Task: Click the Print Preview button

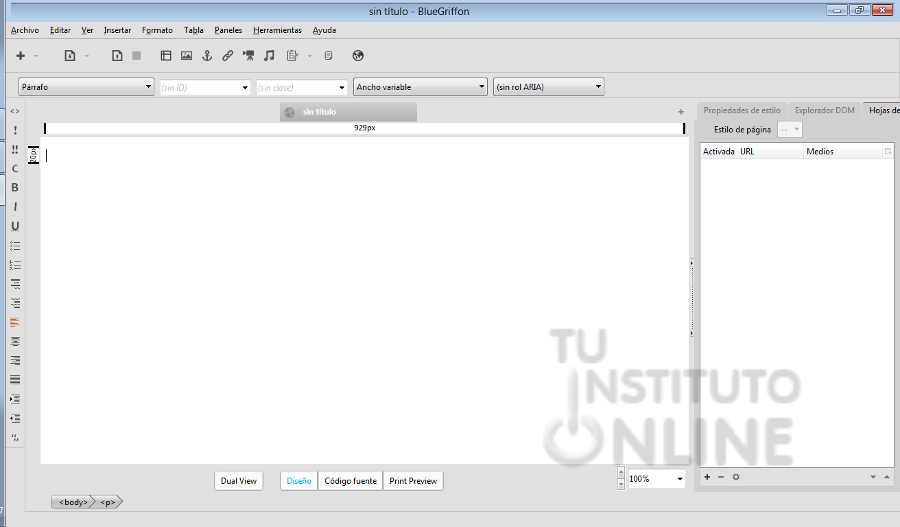Action: pyautogui.click(x=413, y=481)
